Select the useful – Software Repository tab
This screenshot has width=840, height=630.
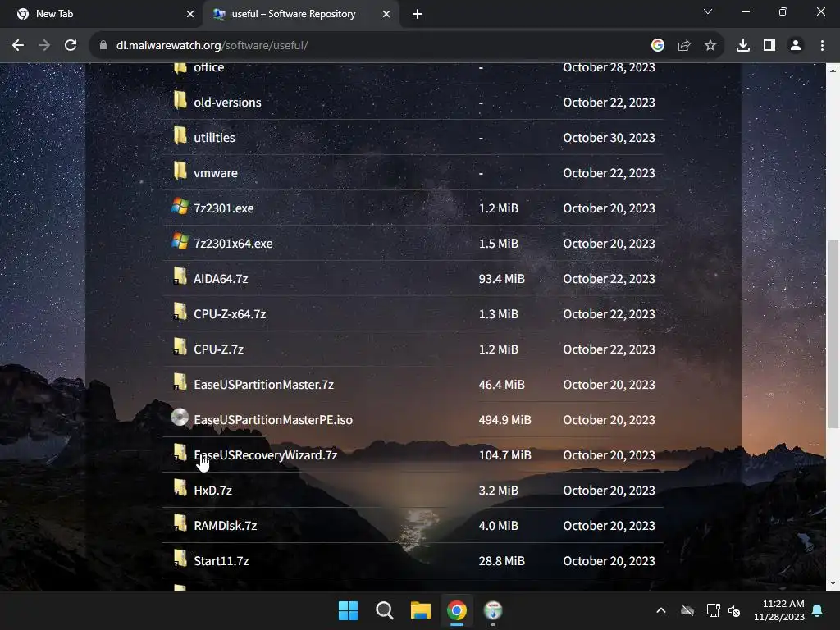click(300, 14)
